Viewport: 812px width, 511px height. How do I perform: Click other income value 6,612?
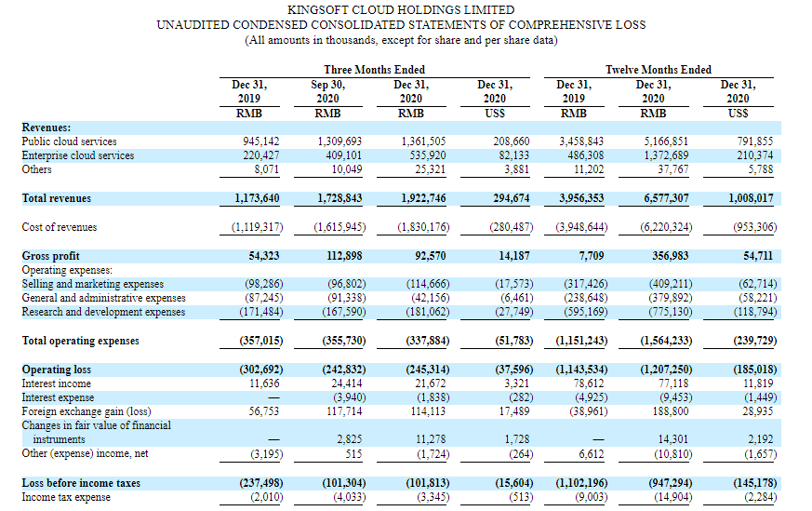[591, 454]
